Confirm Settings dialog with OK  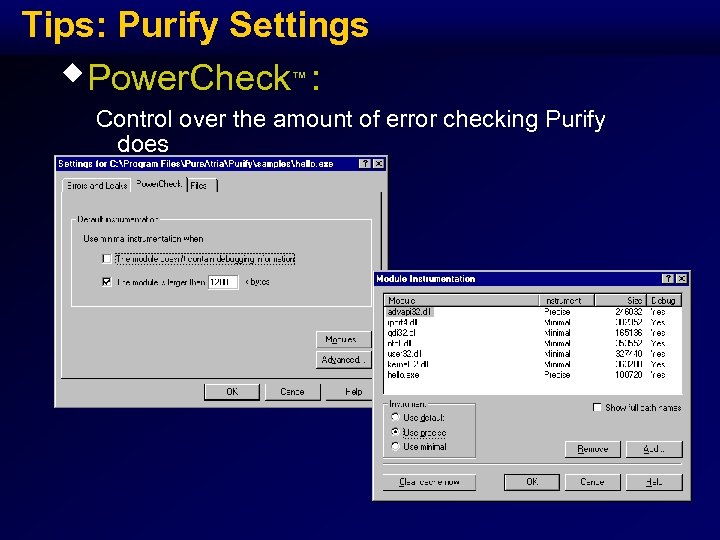pyautogui.click(x=232, y=392)
